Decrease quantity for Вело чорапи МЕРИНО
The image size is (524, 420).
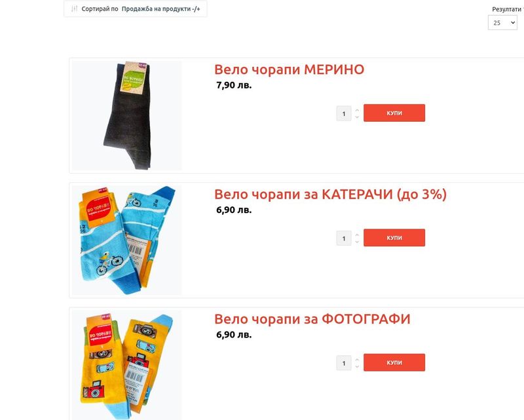coord(357,117)
